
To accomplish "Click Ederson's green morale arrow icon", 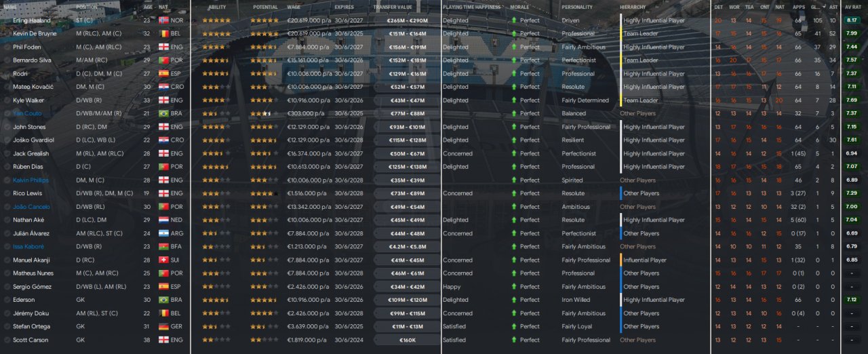I will click(x=514, y=300).
